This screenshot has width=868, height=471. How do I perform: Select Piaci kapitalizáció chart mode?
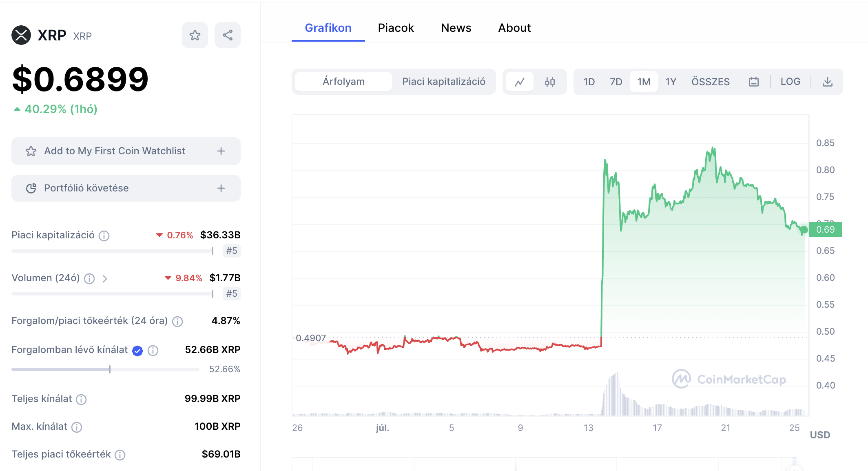click(x=444, y=82)
